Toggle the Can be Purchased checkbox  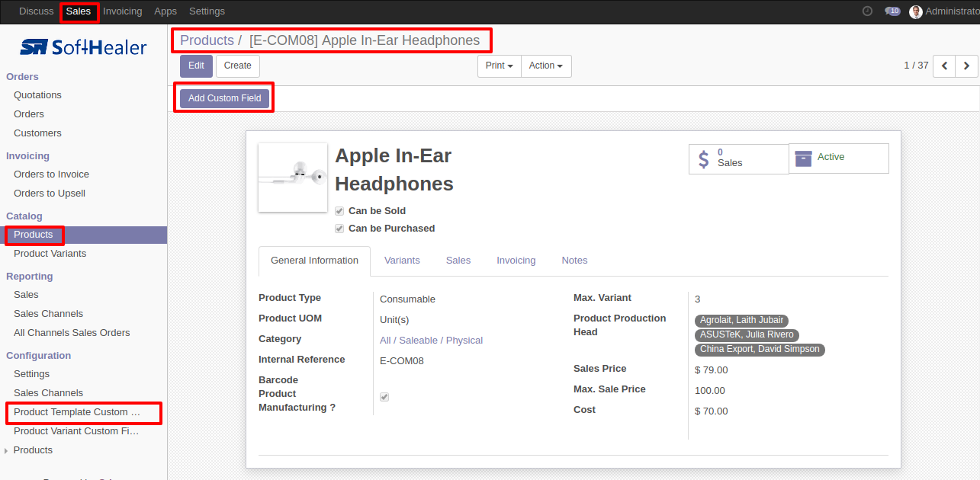pyautogui.click(x=339, y=229)
